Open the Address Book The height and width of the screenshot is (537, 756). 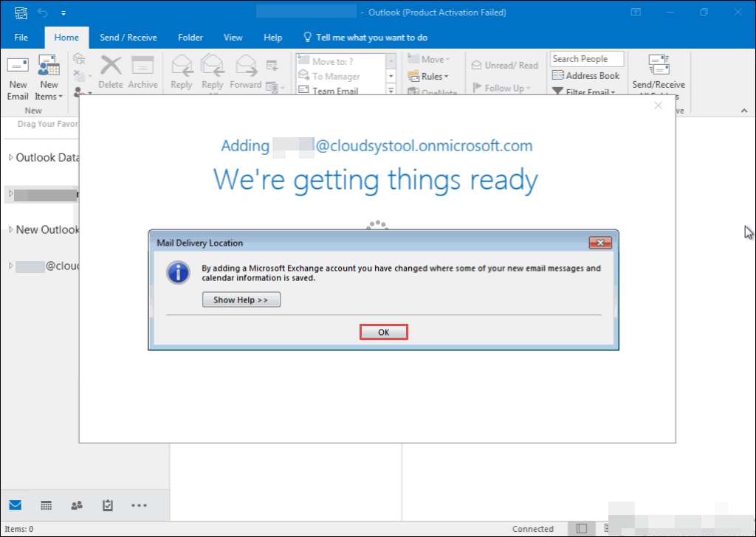tap(585, 76)
